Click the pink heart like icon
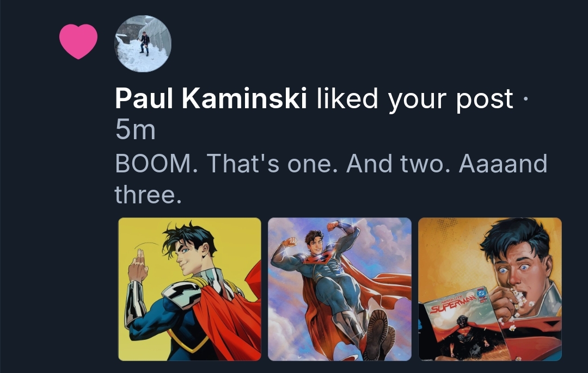 (x=78, y=41)
